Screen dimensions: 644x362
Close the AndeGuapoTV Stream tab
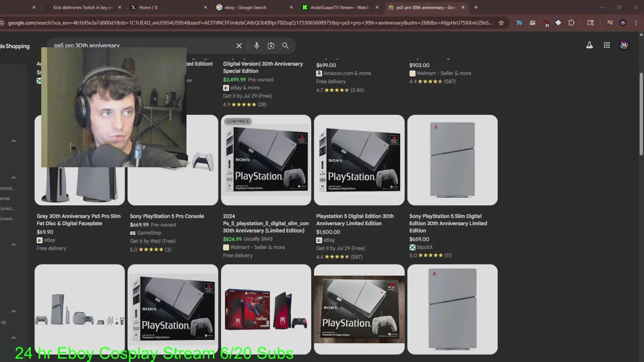[377, 8]
